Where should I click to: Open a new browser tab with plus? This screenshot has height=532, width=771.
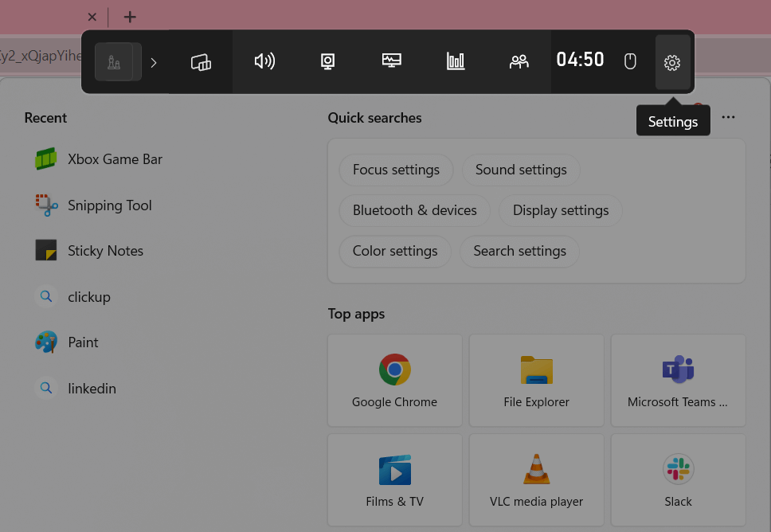[x=130, y=18]
